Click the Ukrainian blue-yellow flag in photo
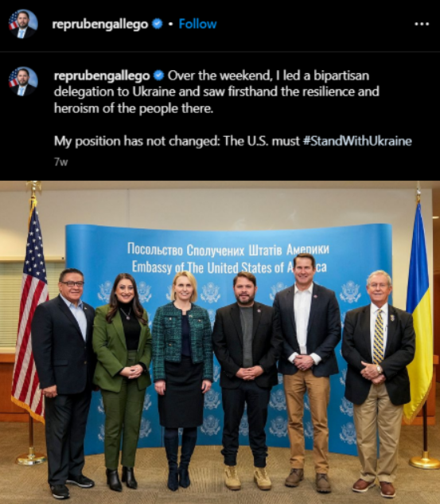Image resolution: width=440 pixels, height=504 pixels. (419, 309)
